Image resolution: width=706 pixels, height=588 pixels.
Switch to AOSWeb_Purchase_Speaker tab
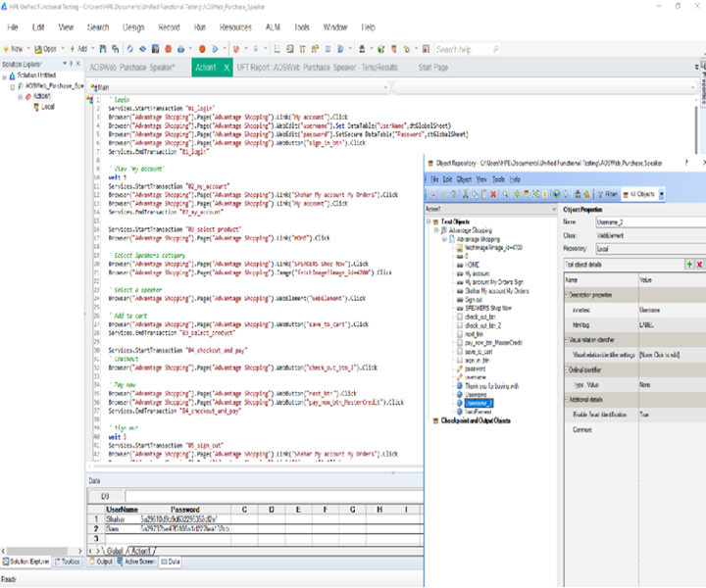click(x=132, y=68)
